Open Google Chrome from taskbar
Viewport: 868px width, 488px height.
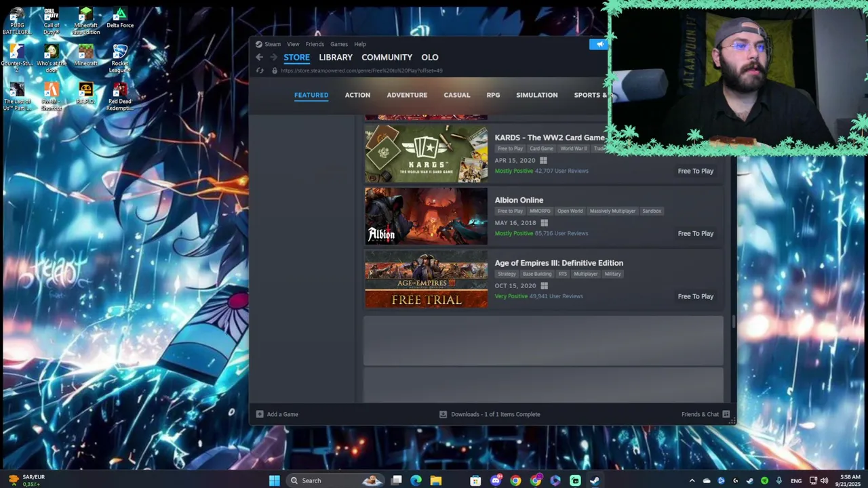coord(516,481)
